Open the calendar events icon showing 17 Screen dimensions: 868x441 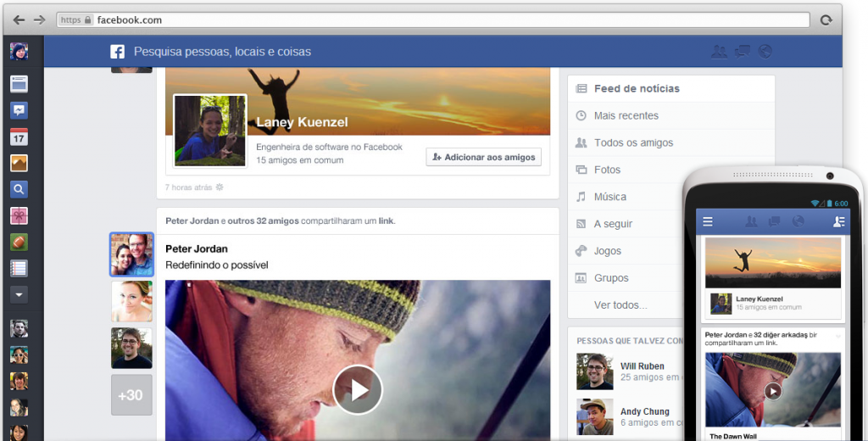(x=19, y=137)
